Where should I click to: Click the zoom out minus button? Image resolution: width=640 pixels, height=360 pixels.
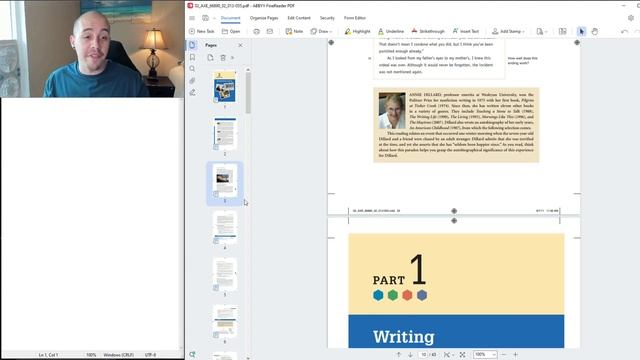point(504,355)
